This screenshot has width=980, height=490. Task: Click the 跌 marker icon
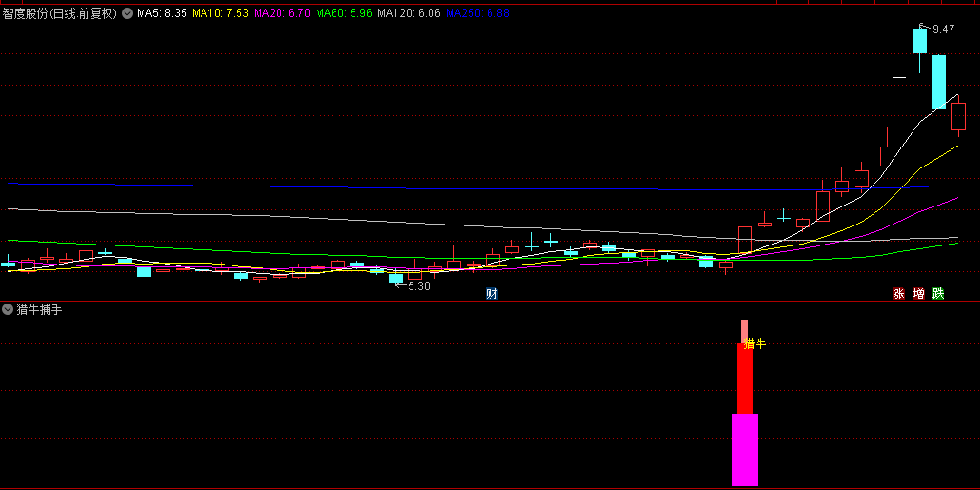pyautogui.click(x=937, y=293)
